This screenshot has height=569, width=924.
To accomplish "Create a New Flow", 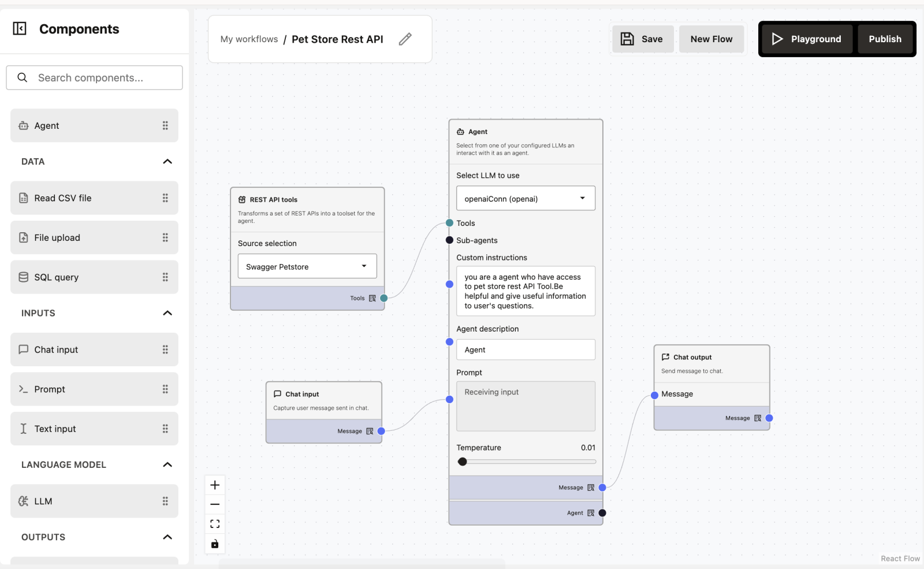I will tap(711, 39).
